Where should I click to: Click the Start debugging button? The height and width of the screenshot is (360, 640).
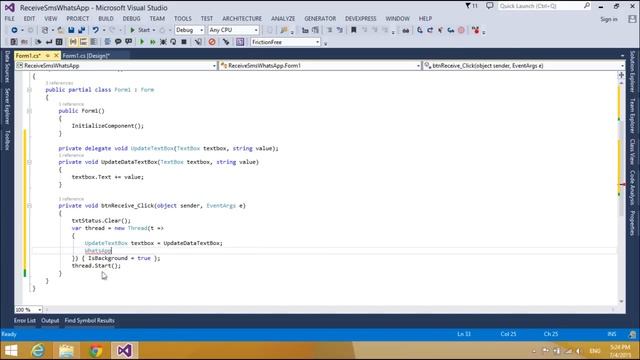[x=140, y=30]
